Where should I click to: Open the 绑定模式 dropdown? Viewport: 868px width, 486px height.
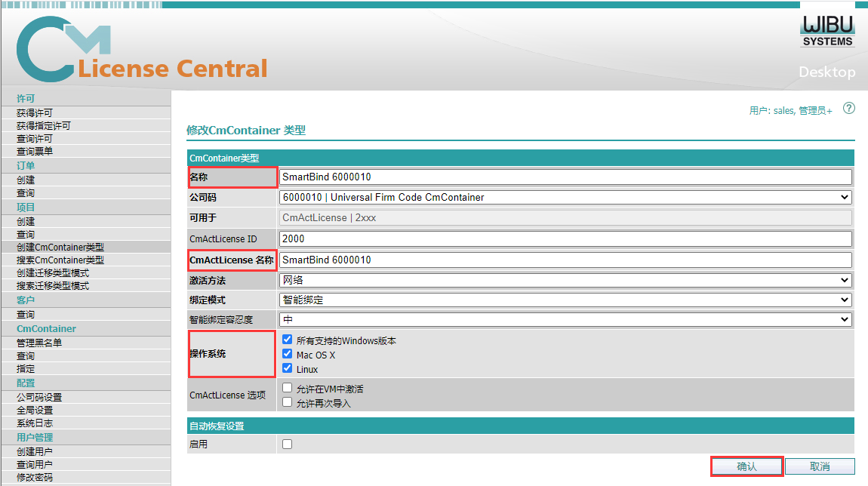coord(565,300)
